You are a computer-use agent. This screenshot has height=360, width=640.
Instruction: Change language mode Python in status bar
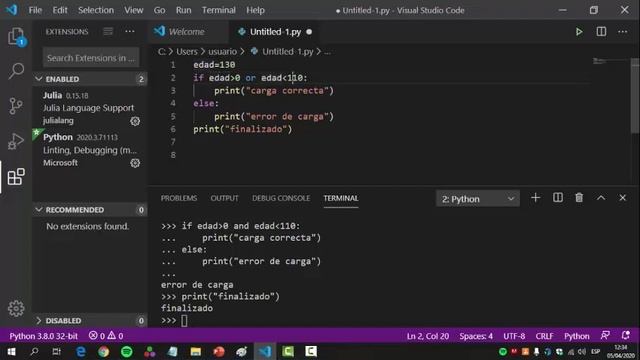[576, 336]
